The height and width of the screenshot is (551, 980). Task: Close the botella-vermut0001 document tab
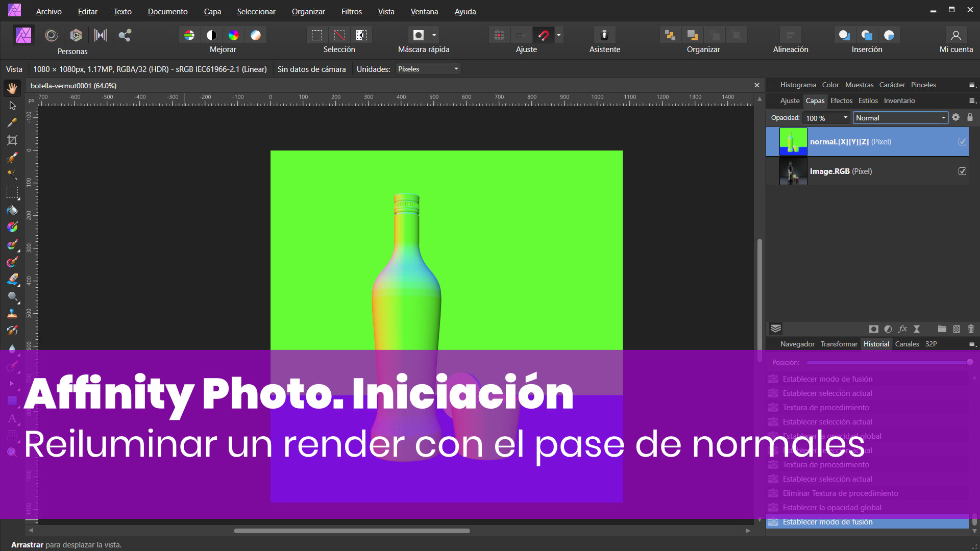[757, 86]
